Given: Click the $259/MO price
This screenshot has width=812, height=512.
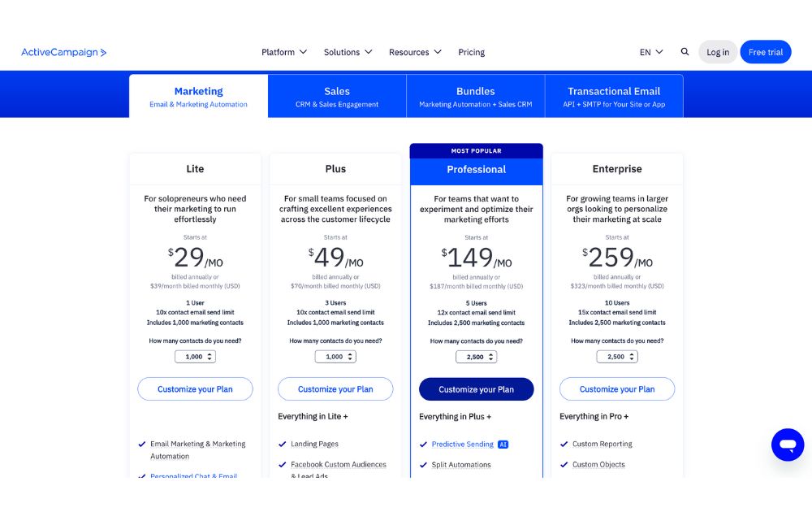Looking at the screenshot, I should point(617,257).
